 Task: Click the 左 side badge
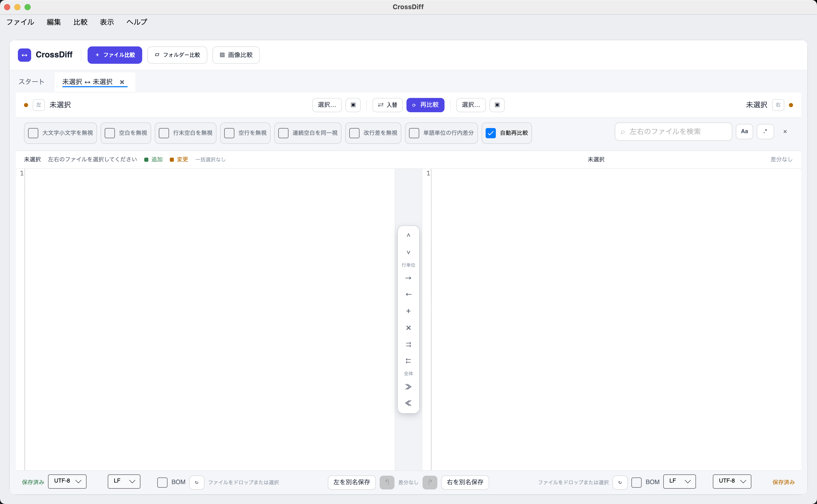[x=39, y=105]
